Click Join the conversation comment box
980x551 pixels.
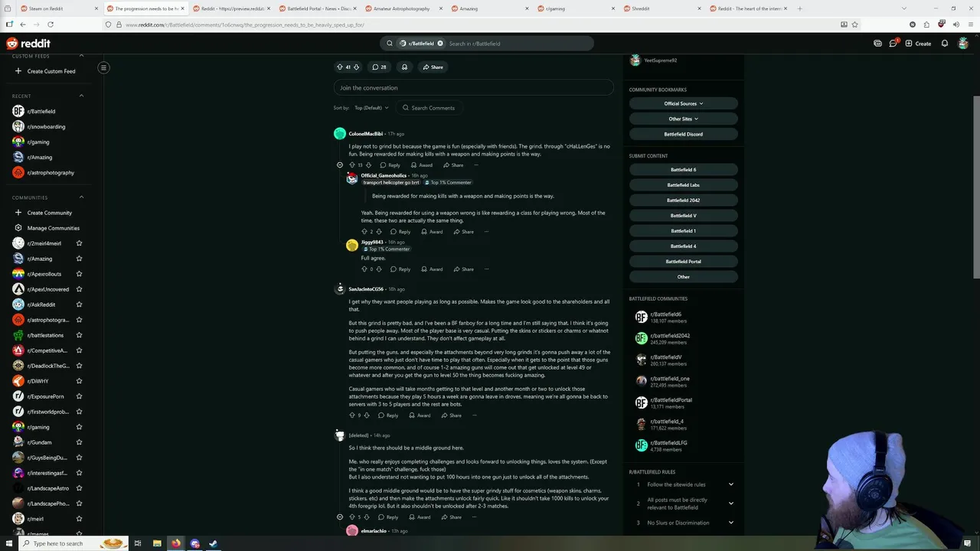pos(473,88)
